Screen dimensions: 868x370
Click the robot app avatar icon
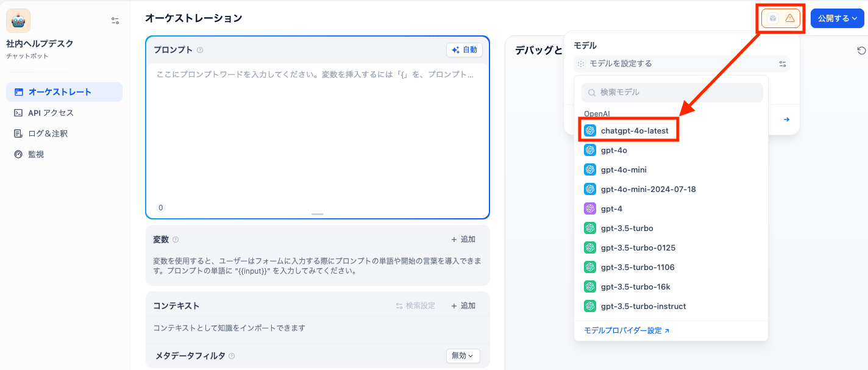18,21
